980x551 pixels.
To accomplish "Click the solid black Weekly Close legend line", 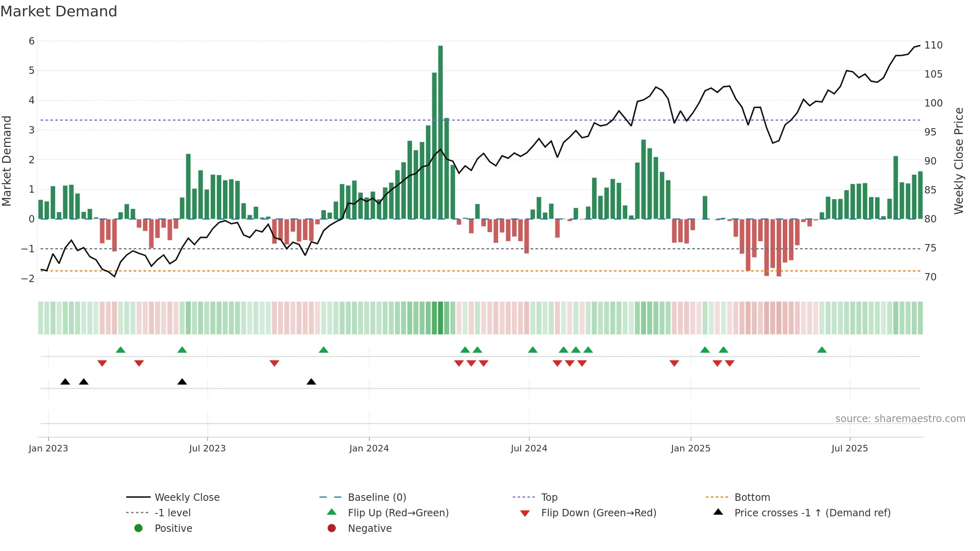I will point(138,497).
